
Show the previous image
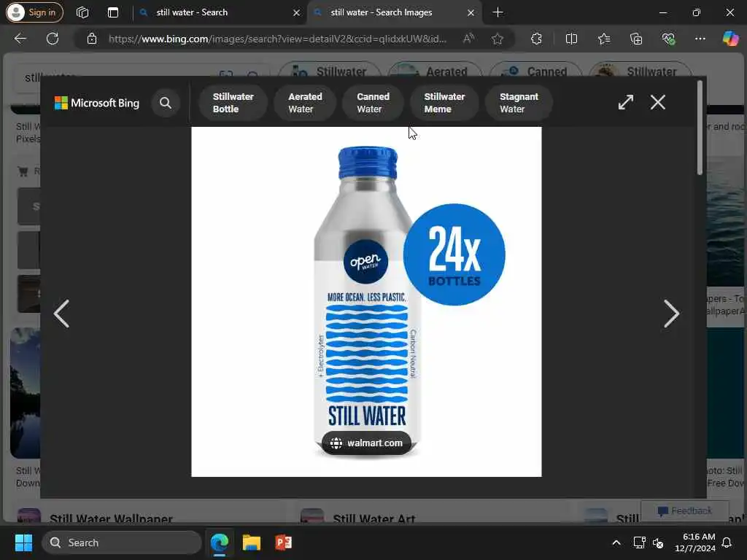click(x=62, y=314)
